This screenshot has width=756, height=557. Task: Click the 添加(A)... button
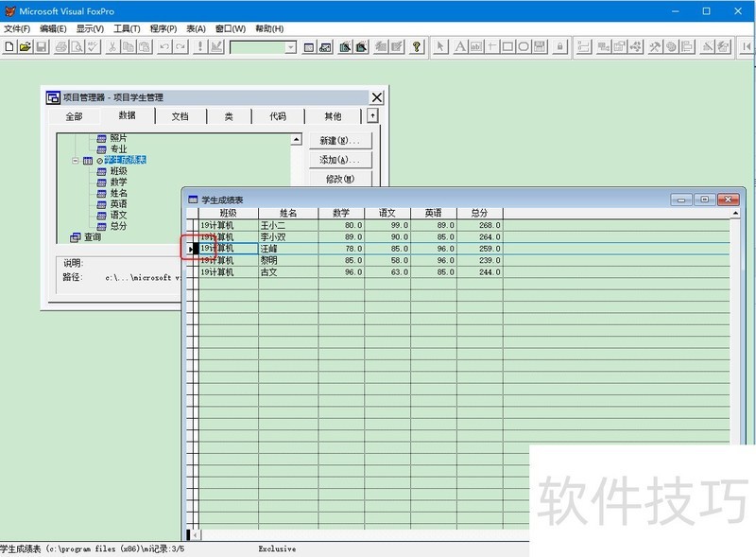(x=340, y=160)
